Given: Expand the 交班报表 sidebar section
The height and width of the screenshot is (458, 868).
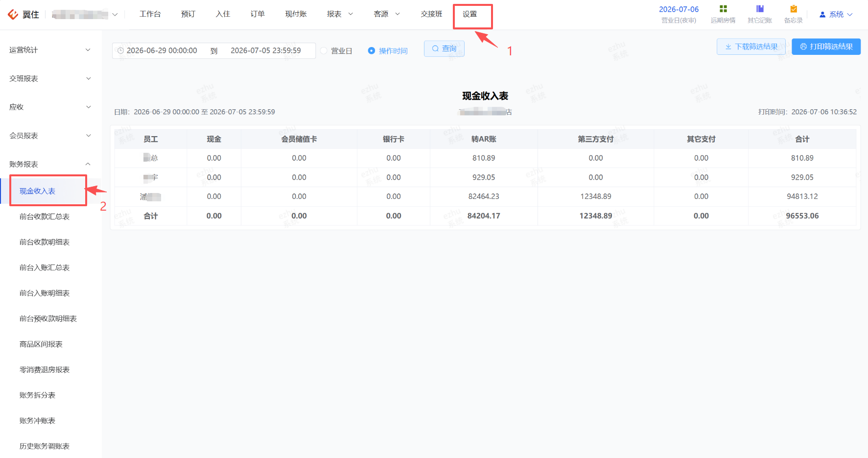Looking at the screenshot, I should click(50, 78).
